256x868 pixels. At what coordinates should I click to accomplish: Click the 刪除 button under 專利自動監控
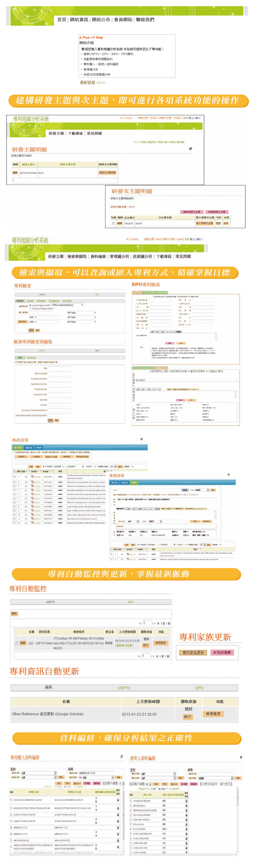(x=14, y=614)
